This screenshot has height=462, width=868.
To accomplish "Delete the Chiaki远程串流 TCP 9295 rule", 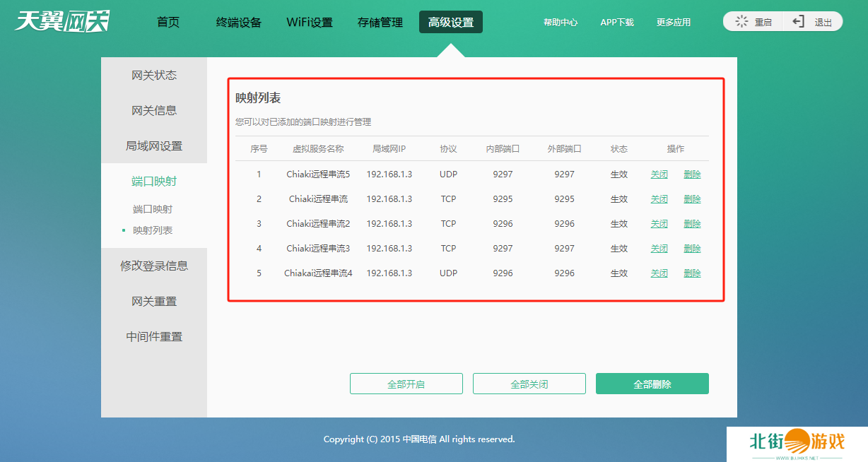I will click(692, 199).
